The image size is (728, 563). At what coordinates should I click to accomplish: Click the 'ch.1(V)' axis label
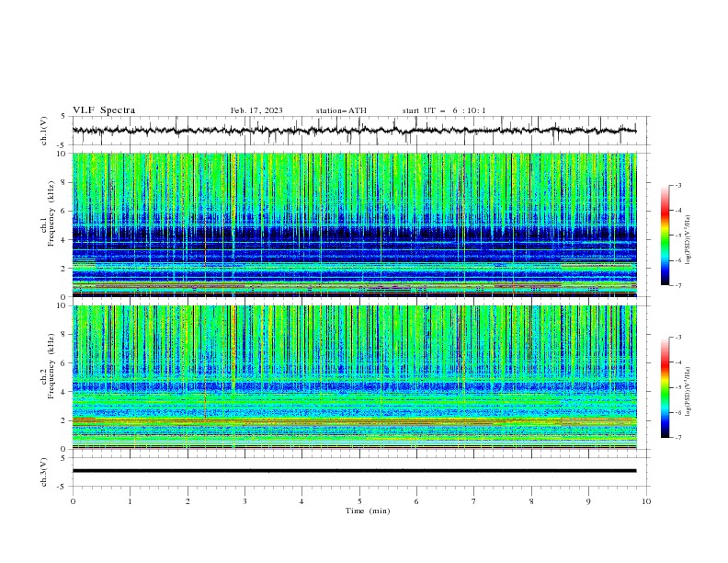coord(44,131)
